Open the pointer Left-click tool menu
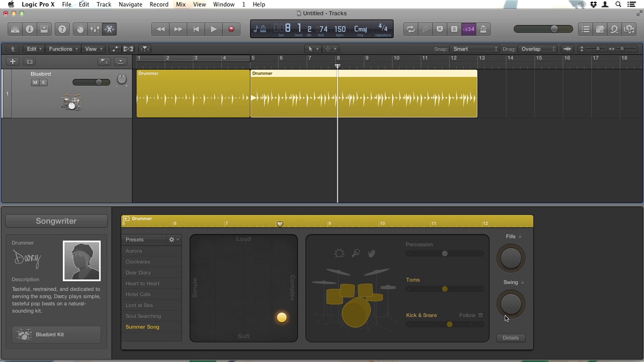644x362 pixels. (x=312, y=49)
